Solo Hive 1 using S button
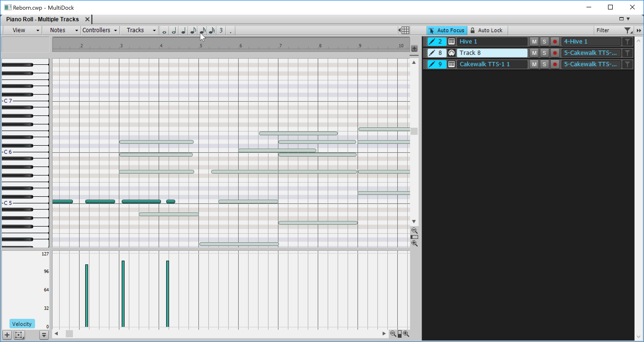 (x=544, y=41)
